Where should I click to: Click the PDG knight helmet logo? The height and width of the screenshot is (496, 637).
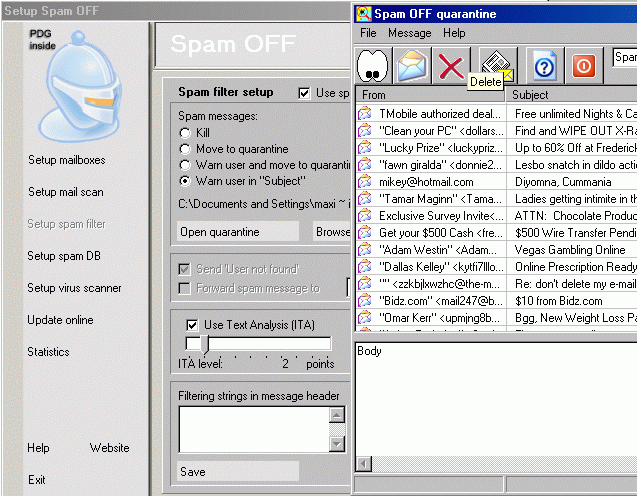(80, 86)
